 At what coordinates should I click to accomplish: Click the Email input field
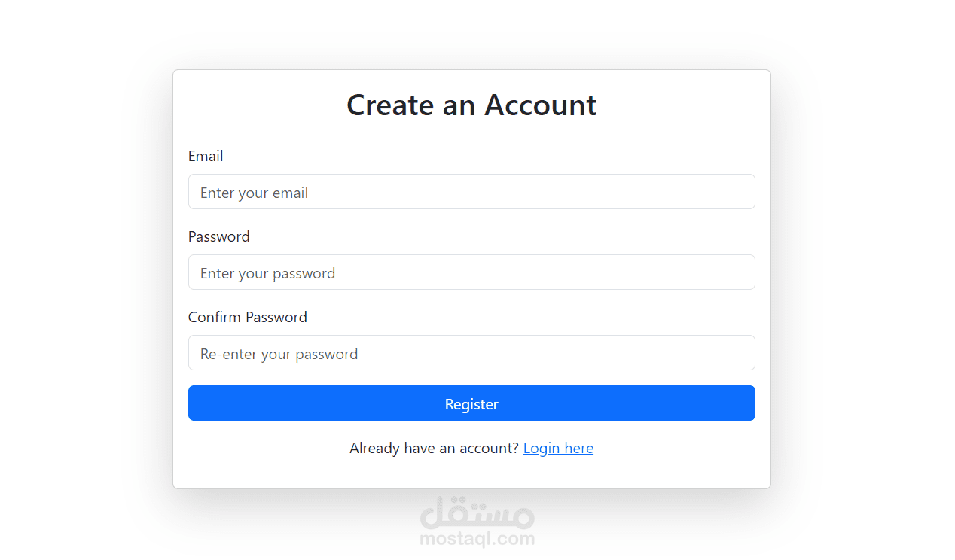pyautogui.click(x=471, y=192)
